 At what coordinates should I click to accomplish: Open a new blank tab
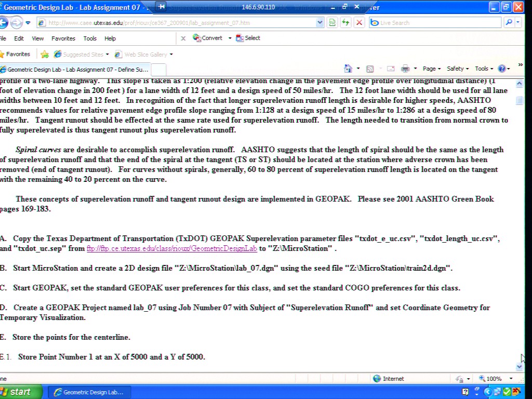(x=158, y=70)
